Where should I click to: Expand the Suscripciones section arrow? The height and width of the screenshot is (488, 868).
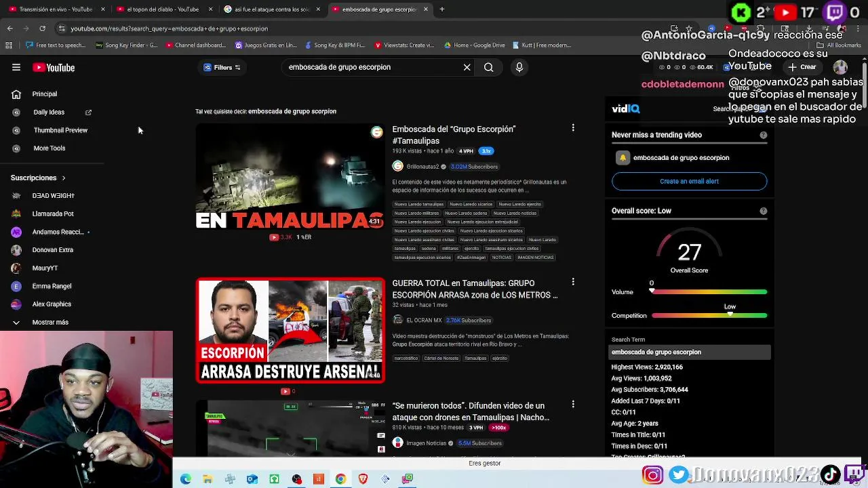pyautogui.click(x=64, y=178)
